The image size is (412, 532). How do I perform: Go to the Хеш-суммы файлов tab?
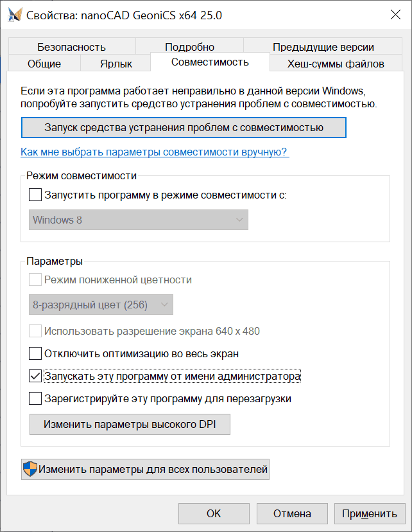click(x=336, y=64)
